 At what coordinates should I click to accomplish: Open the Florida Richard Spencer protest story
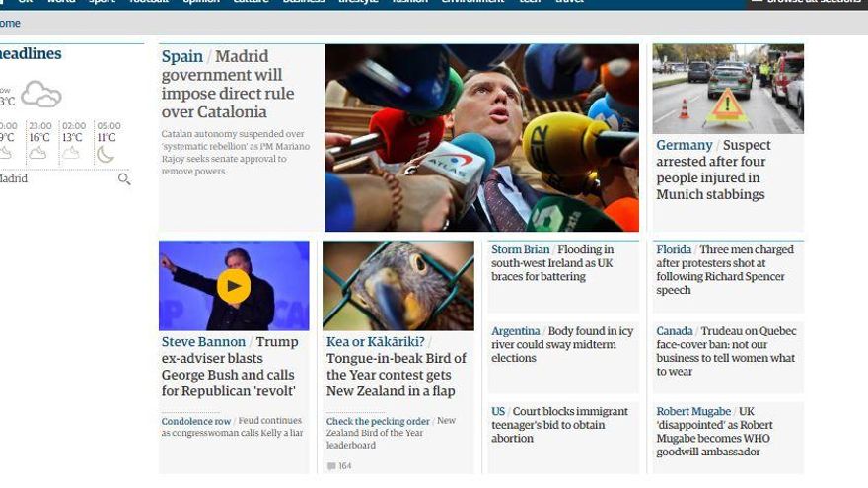pos(725,269)
